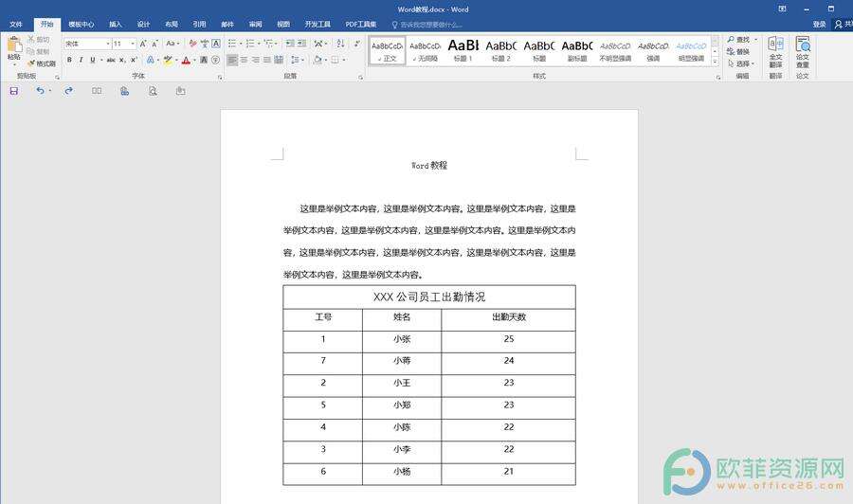The height and width of the screenshot is (504, 853).
Task: Click the Tell me what you want search box
Action: 429,25
